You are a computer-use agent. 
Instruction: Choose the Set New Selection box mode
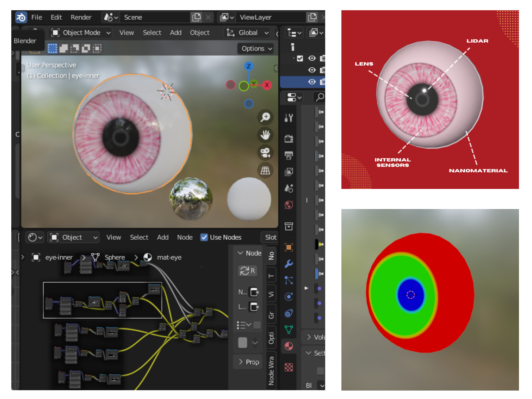tap(52, 48)
